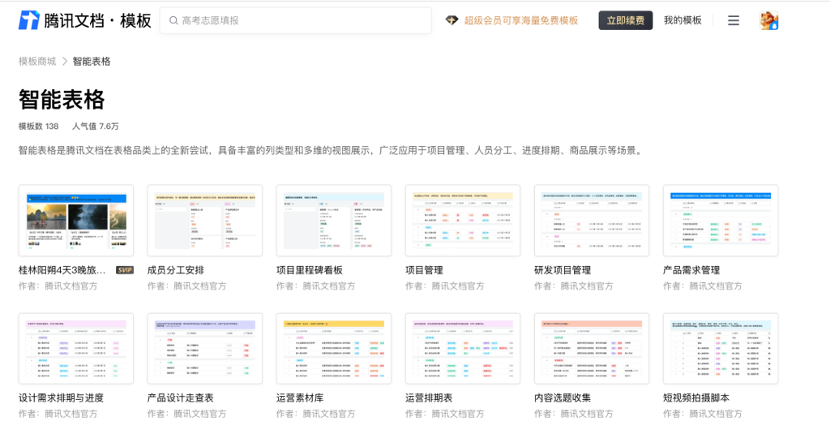Open the hamburger menu icon
This screenshot has height=438, width=830.
pyautogui.click(x=733, y=20)
